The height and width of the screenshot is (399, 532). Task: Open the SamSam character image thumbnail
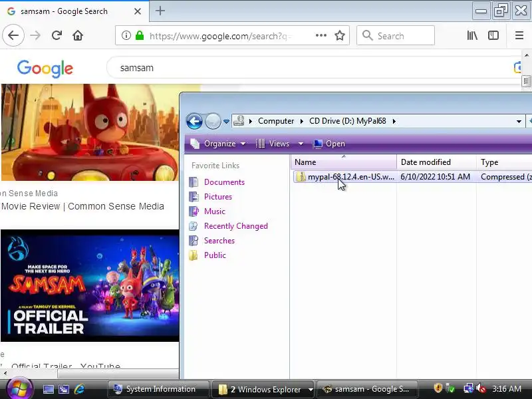[x=90, y=132]
